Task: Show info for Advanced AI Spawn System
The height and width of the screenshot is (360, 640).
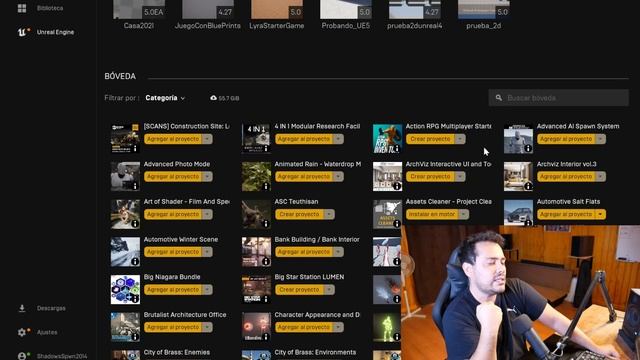Action: [x=528, y=149]
